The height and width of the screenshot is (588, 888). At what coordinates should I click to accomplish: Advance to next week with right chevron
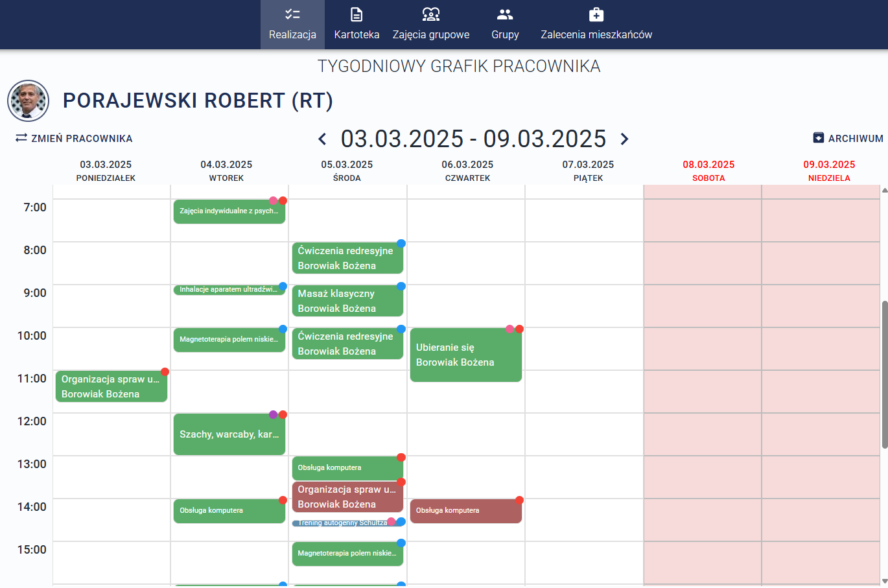coord(624,139)
